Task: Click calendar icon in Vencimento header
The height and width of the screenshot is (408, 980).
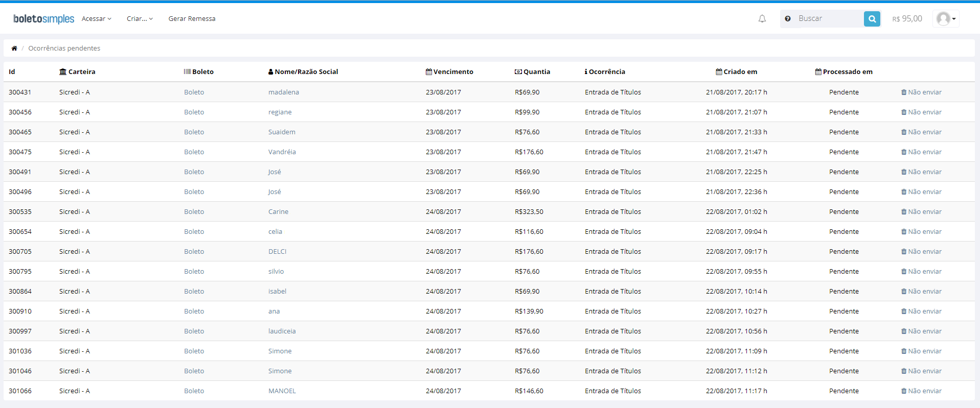Action: pos(429,72)
